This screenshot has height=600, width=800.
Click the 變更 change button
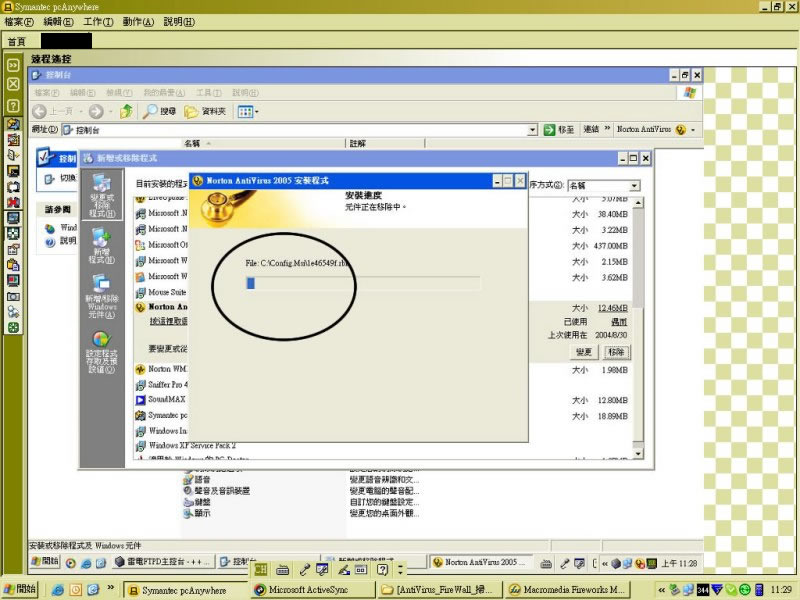coord(584,352)
